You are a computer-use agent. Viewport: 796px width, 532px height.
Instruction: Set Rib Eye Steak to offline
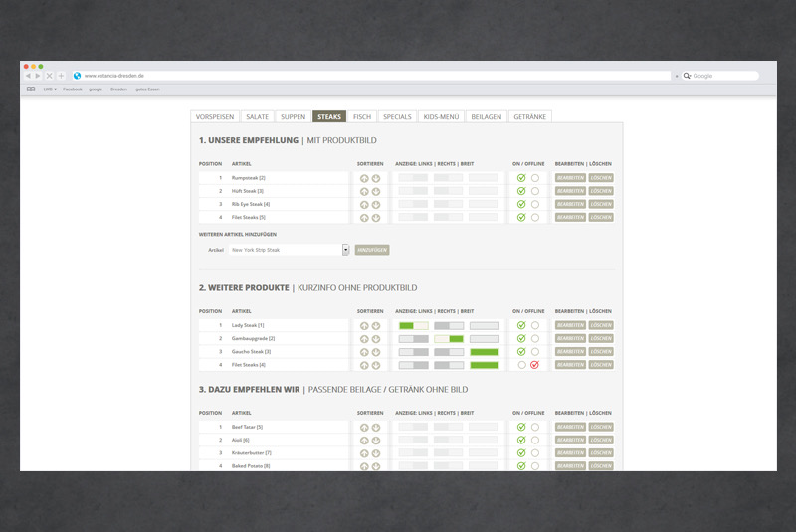click(x=535, y=205)
